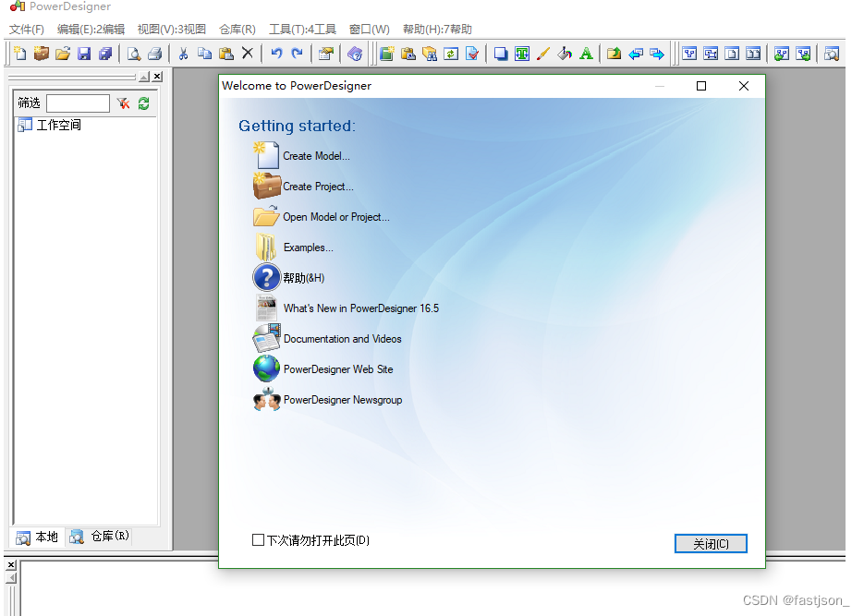Screen dimensions: 864x616
Task: Click the Contextual Help book icon
Action: tap(355, 54)
